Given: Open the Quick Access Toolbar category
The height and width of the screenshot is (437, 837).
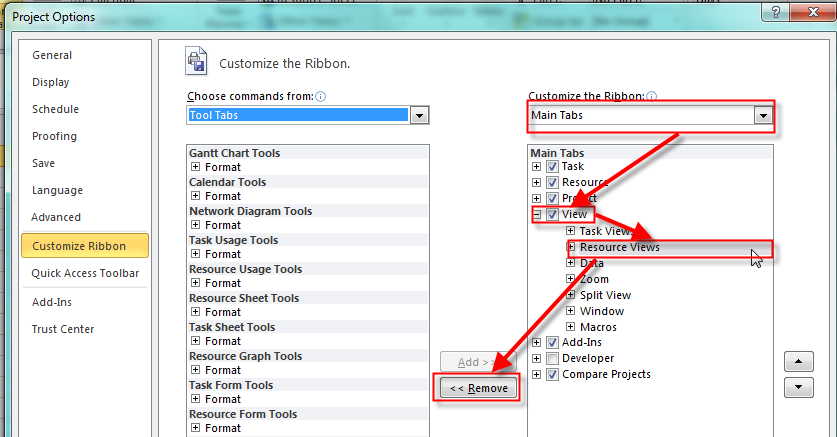Looking at the screenshot, I should pyautogui.click(x=85, y=273).
